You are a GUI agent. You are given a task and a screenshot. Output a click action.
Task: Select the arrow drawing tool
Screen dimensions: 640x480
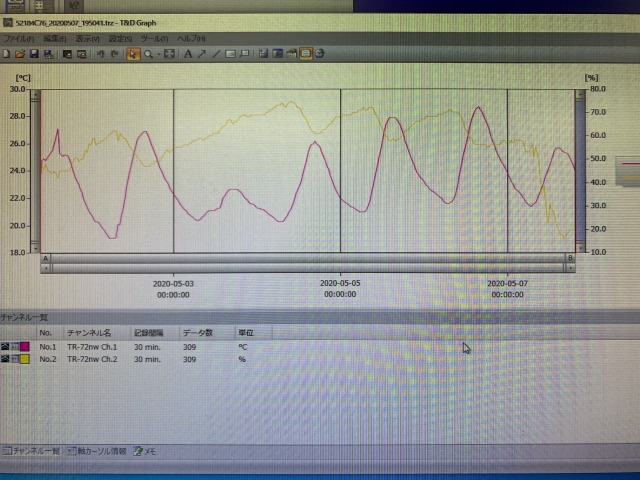(x=202, y=54)
